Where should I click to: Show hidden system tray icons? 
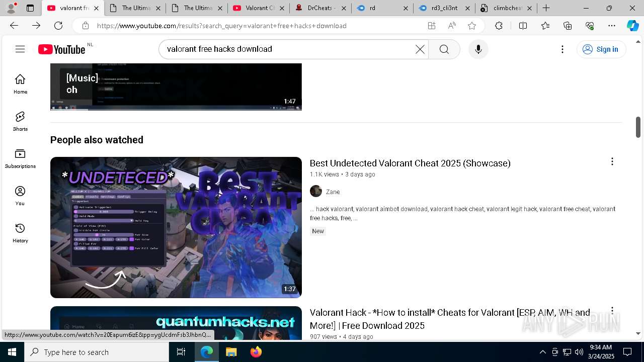(x=542, y=352)
